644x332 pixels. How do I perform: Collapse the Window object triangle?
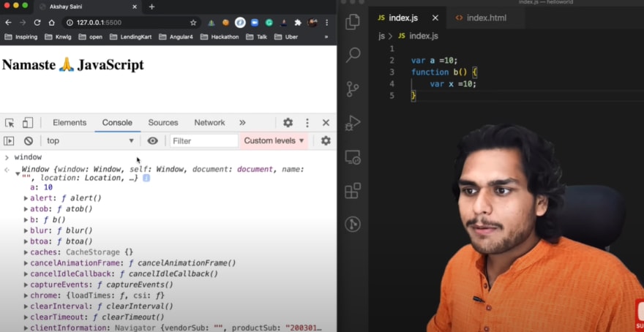(x=18, y=173)
